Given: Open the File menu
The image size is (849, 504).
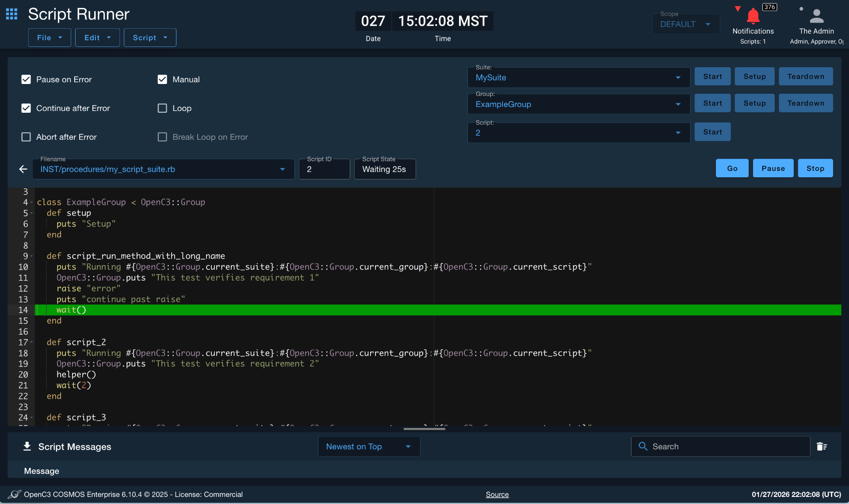Looking at the screenshot, I should tap(50, 38).
